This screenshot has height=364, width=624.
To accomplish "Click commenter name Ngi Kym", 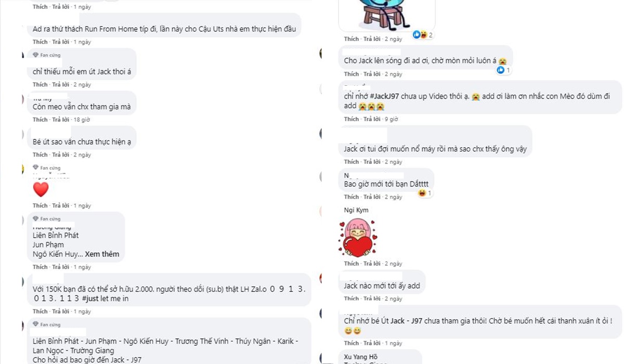I will 356,210.
